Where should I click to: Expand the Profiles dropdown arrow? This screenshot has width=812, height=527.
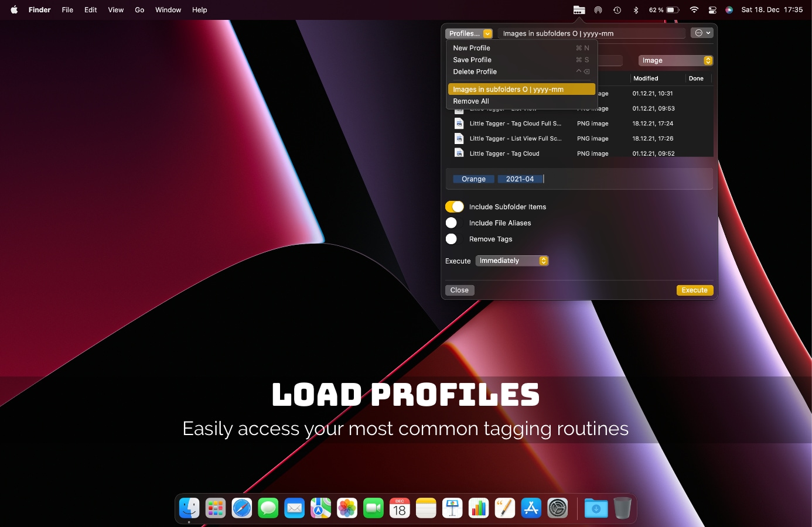487,33
